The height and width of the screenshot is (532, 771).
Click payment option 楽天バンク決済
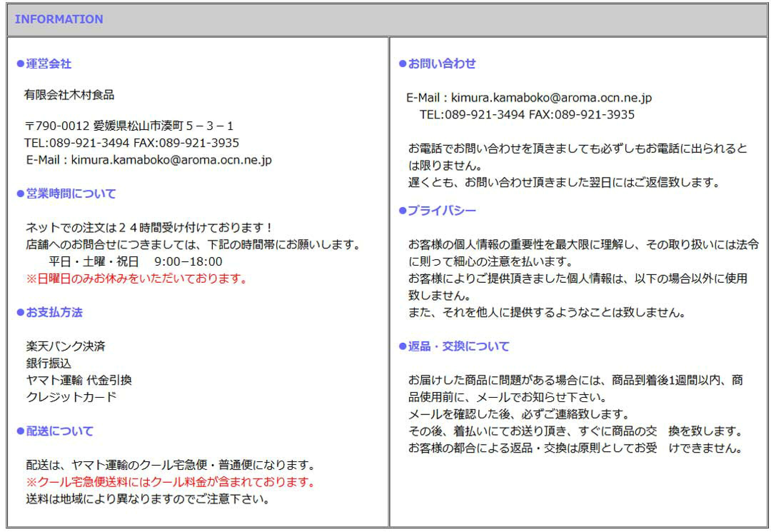click(66, 346)
